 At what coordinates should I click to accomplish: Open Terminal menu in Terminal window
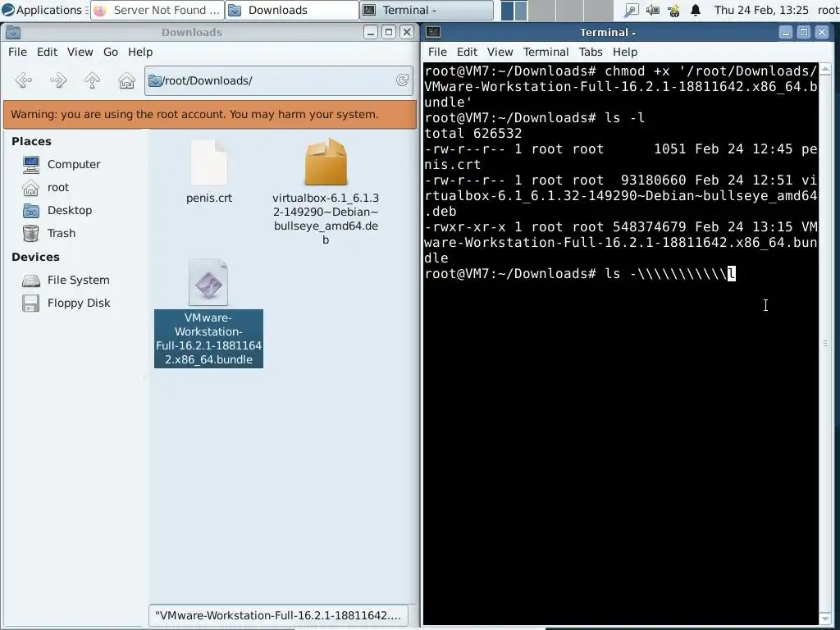[x=546, y=52]
